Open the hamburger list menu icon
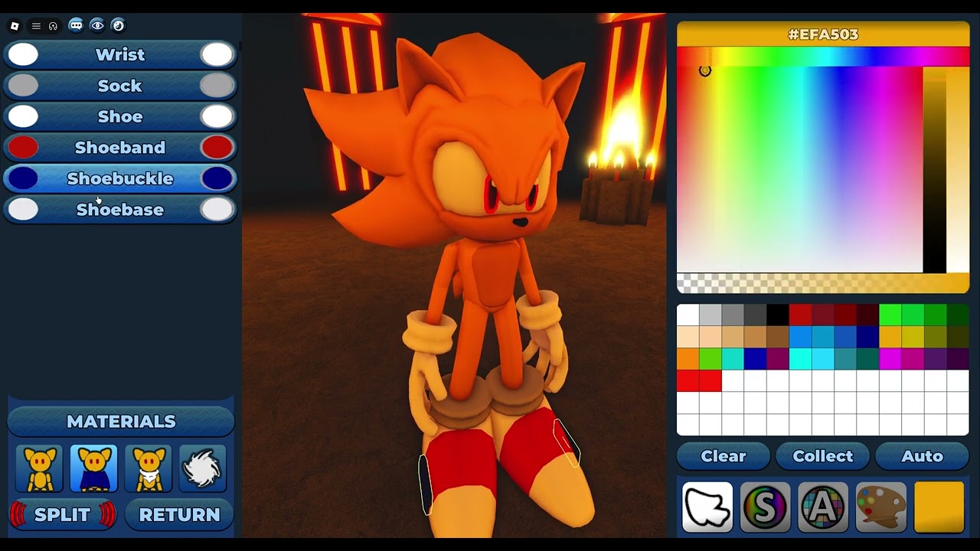Image resolution: width=980 pixels, height=551 pixels. (x=36, y=26)
